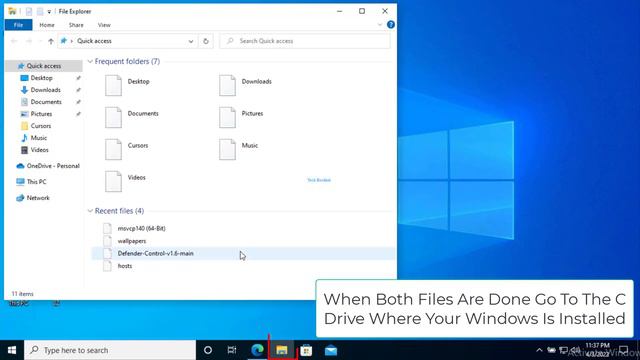This screenshot has width=640, height=360.
Task: Open the File ribbon tab
Action: (x=18, y=25)
